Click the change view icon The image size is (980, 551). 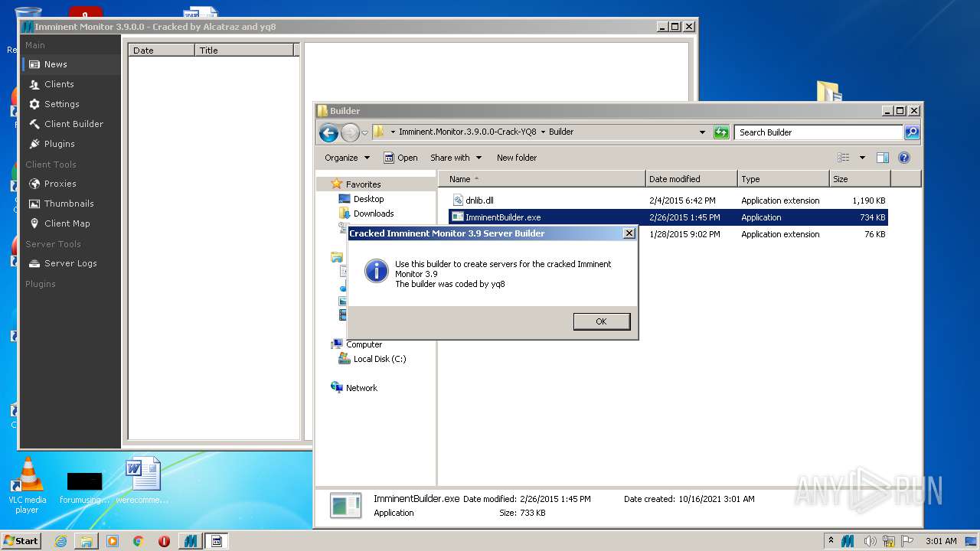844,158
